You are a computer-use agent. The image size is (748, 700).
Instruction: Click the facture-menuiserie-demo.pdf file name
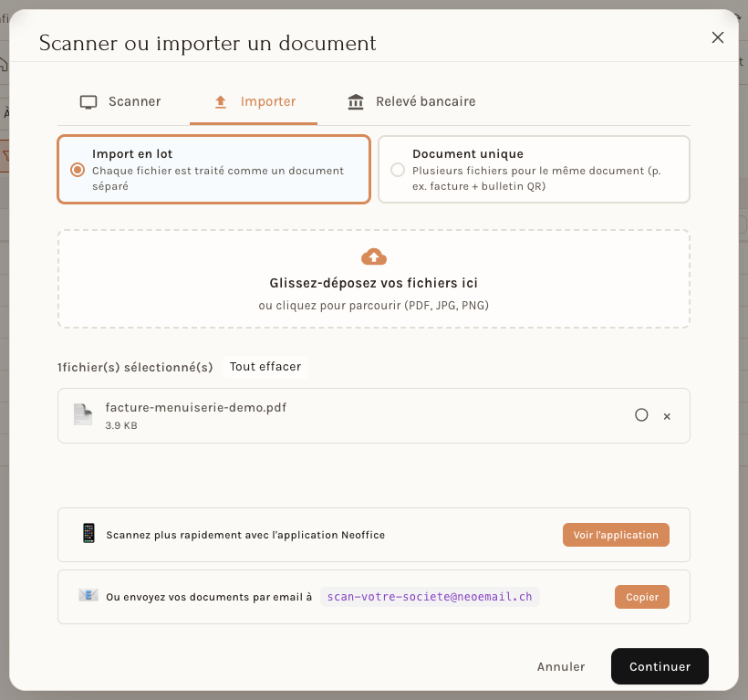(x=195, y=408)
